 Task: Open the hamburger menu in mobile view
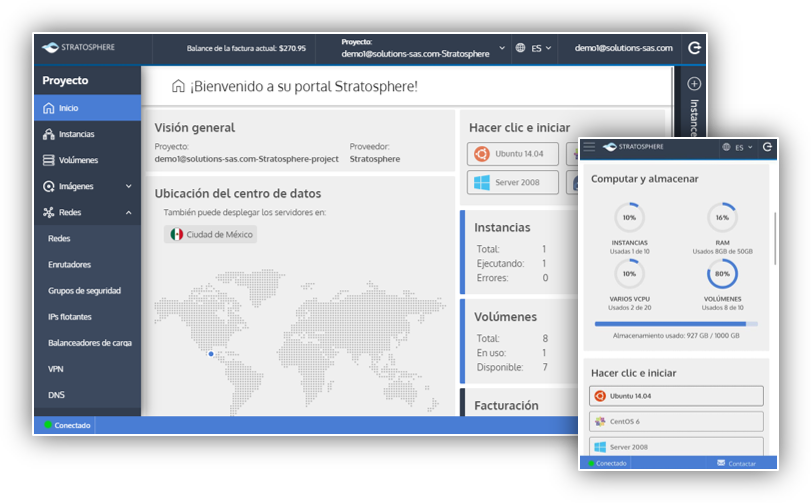589,147
